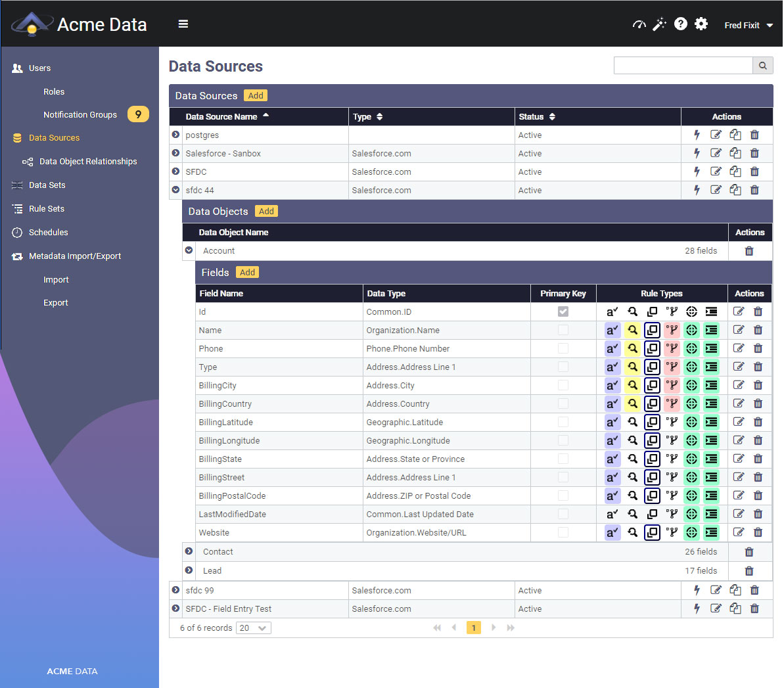Click the Address.Country data type cell
Viewport: 784px width, 688px height.
[x=446, y=404]
